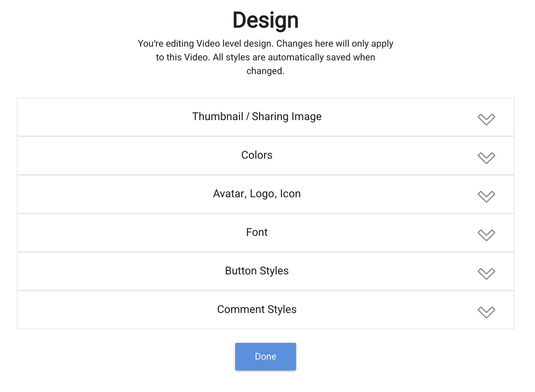Open the Colors section by its label
535x392 pixels.
click(256, 155)
